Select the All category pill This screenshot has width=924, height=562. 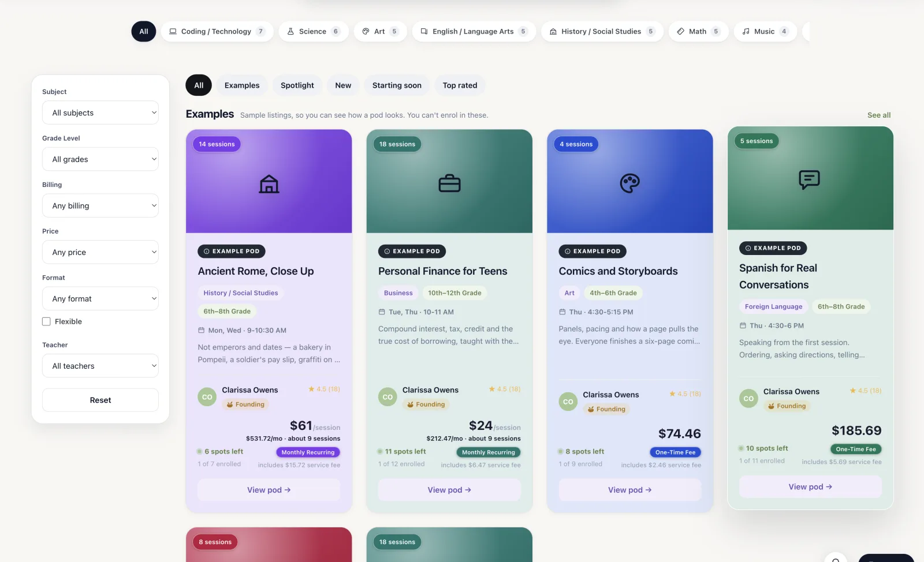pos(144,31)
